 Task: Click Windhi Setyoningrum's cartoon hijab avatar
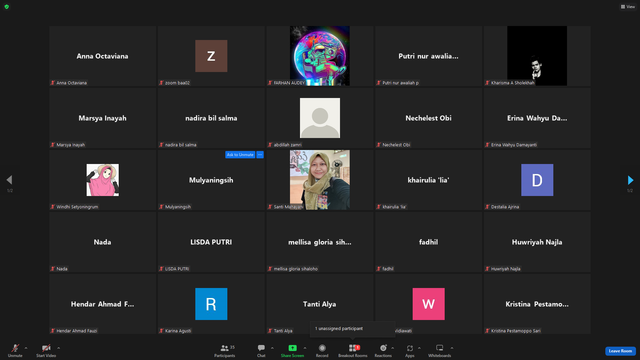click(x=102, y=180)
